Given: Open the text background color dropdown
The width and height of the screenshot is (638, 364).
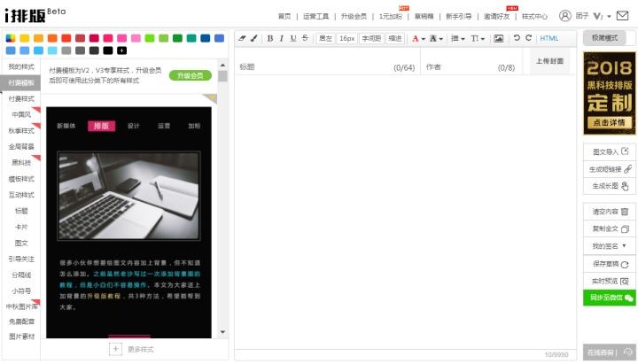Looking at the screenshot, I should pos(436,38).
